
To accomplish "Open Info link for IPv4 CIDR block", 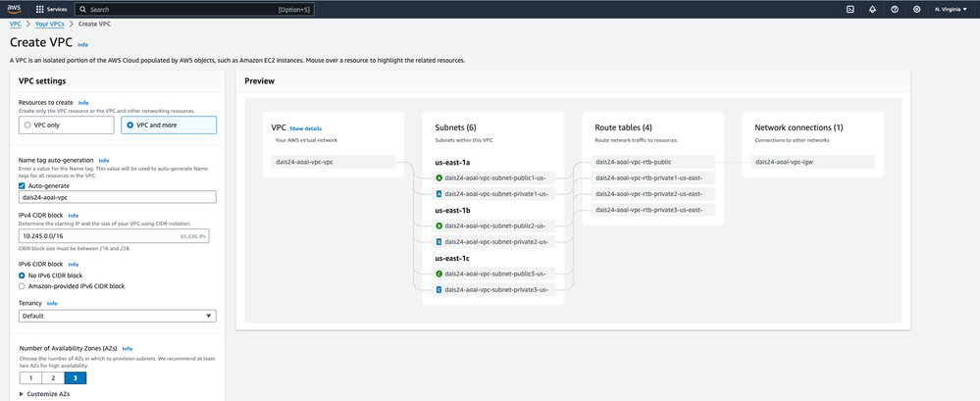I will pos(74,216).
